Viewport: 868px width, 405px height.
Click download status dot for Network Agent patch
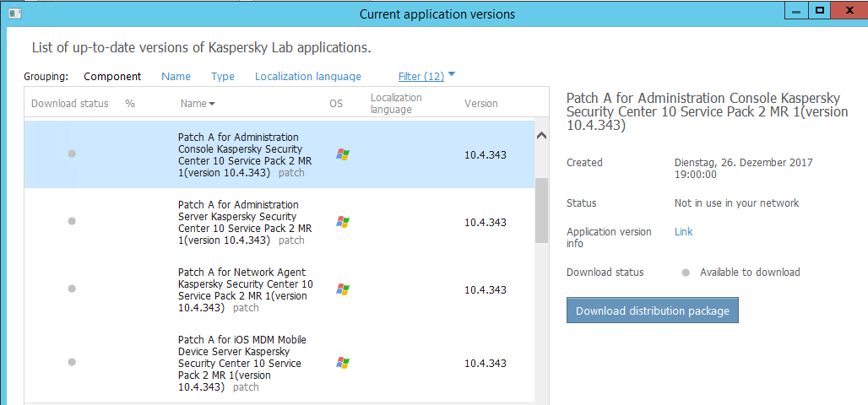point(72,289)
